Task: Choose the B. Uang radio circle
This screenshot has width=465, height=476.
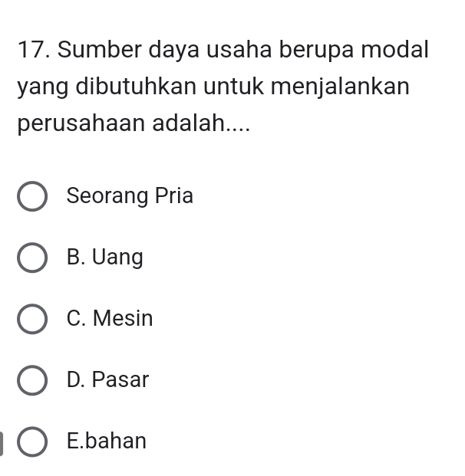Action: point(32,258)
